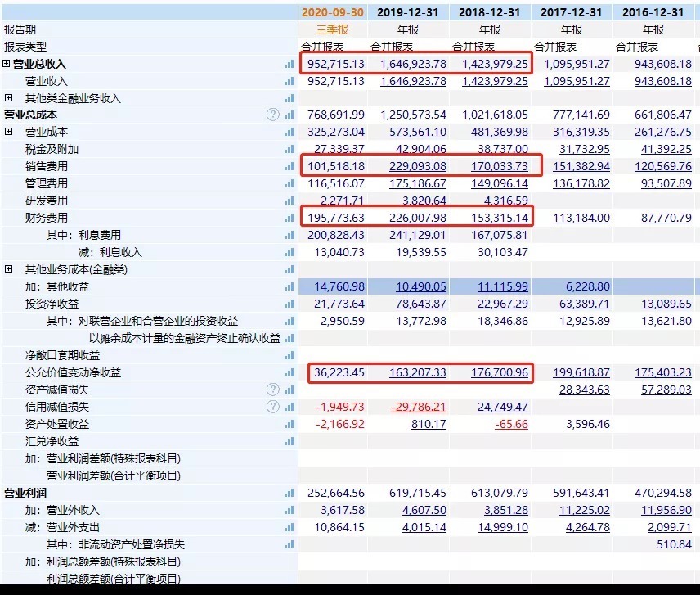Screen dimensions: 700x595
Task: Open chart icon for 净敞口套期收益 row
Action: pyautogui.click(x=289, y=355)
